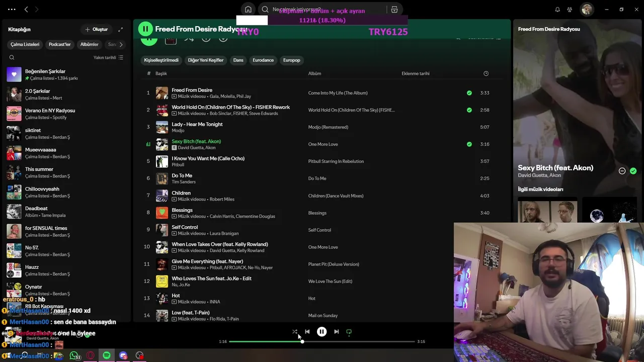Sort by Eklenme tarihi column
Viewport: 644px width, 362px height.
[x=416, y=73]
